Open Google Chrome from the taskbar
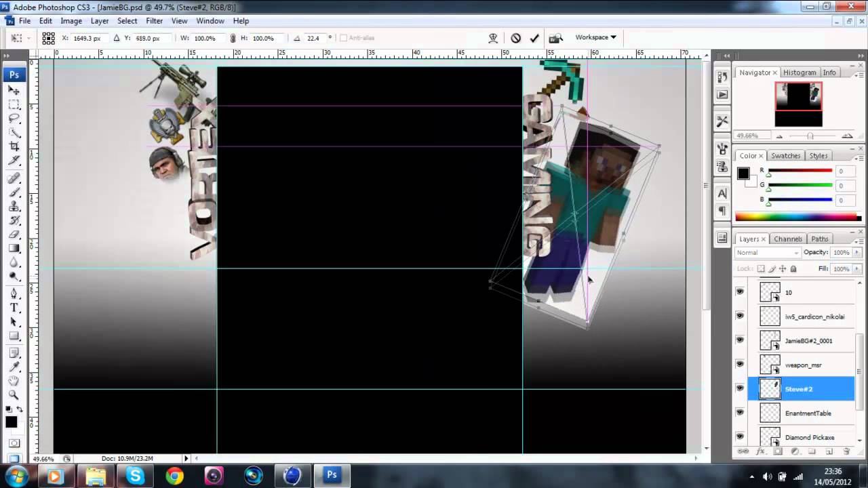Image resolution: width=868 pixels, height=488 pixels. 174,476
